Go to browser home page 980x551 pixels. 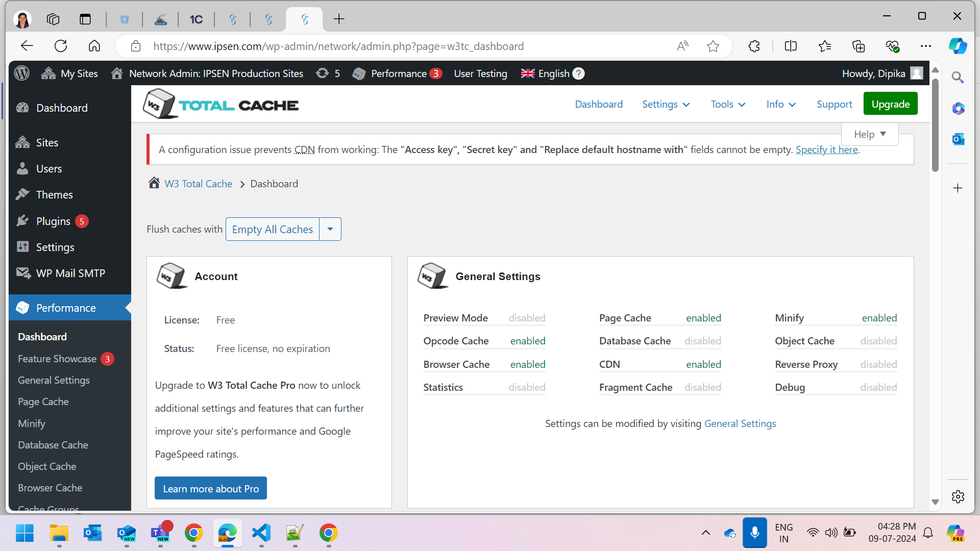pos(94,46)
